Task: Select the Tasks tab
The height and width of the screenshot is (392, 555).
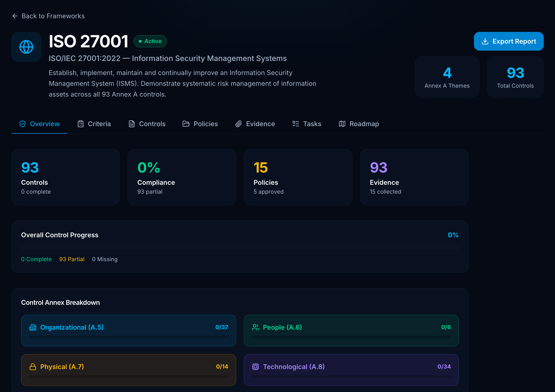Action: (307, 124)
